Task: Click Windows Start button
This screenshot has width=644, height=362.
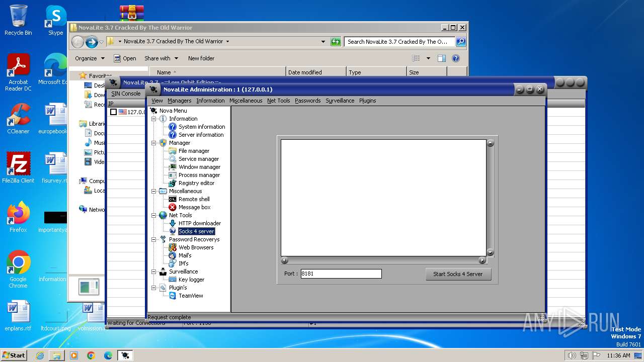Action: click(14, 355)
